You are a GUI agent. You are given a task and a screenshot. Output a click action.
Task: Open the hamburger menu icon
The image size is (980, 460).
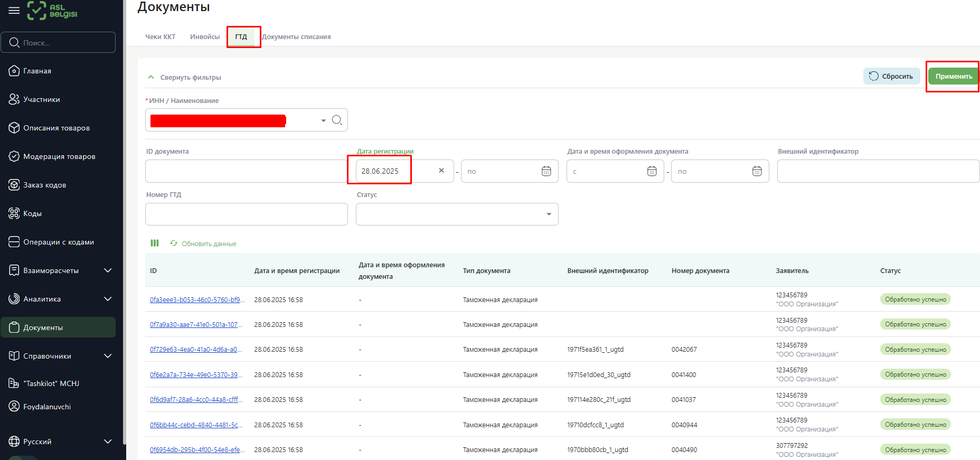(14, 11)
